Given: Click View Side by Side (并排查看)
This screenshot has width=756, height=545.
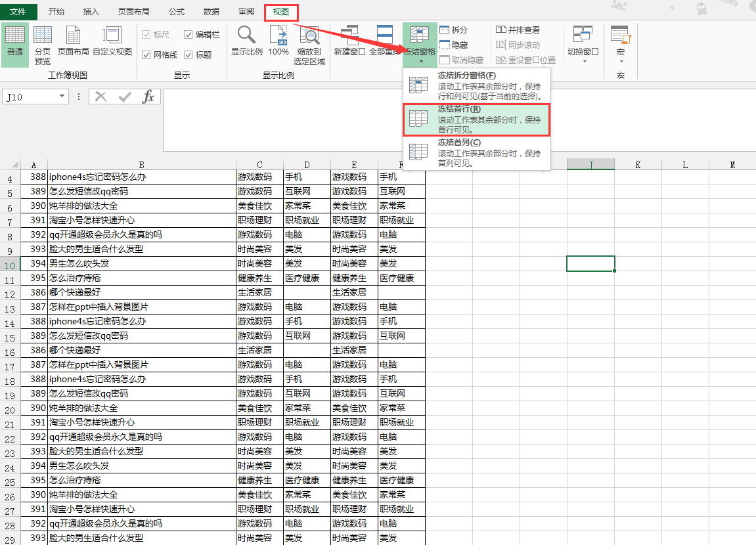Looking at the screenshot, I should click(x=518, y=30).
